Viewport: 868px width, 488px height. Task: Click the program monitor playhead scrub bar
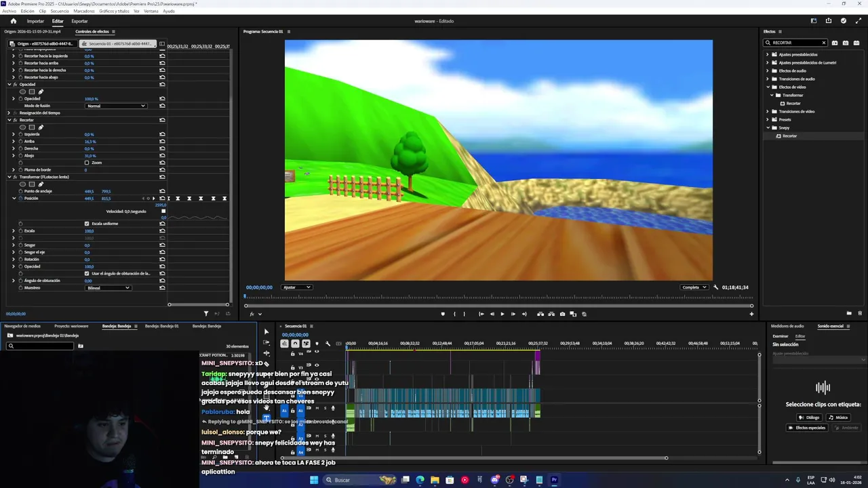pyautogui.click(x=498, y=296)
